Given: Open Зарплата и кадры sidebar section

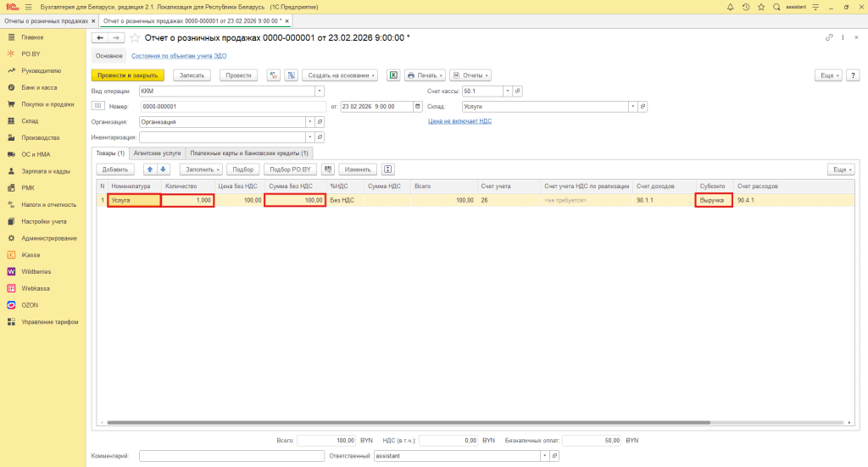Looking at the screenshot, I should pyautogui.click(x=46, y=171).
